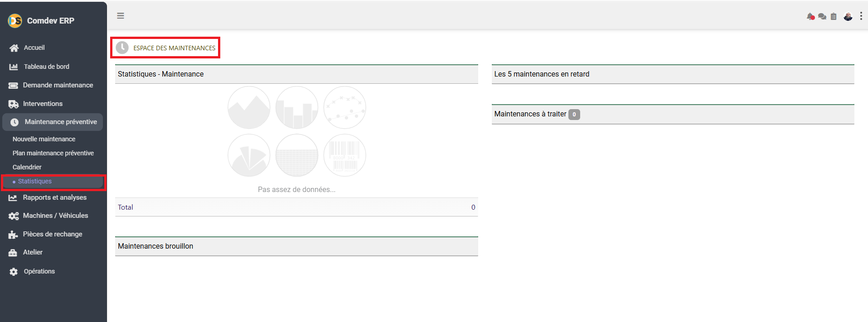Screen dimensions: 868x322
Task: Click the Total value 0
Action: 473,207
